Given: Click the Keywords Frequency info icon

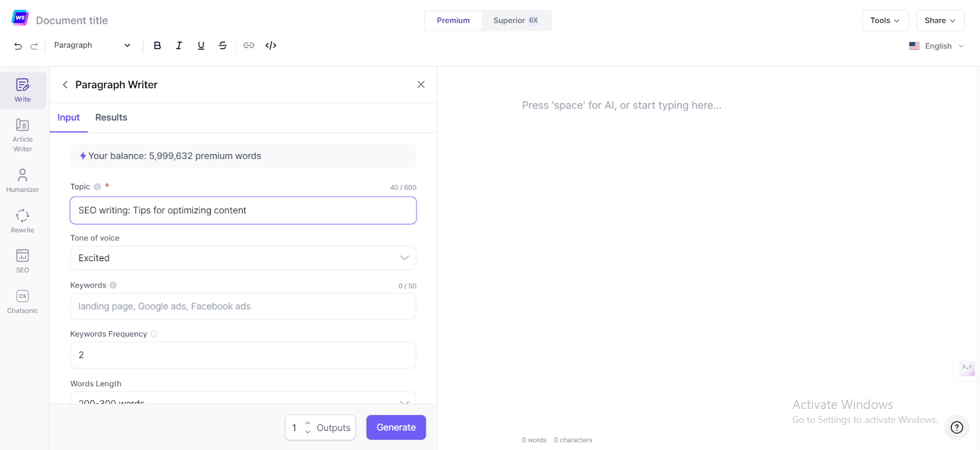Looking at the screenshot, I should (x=154, y=334).
